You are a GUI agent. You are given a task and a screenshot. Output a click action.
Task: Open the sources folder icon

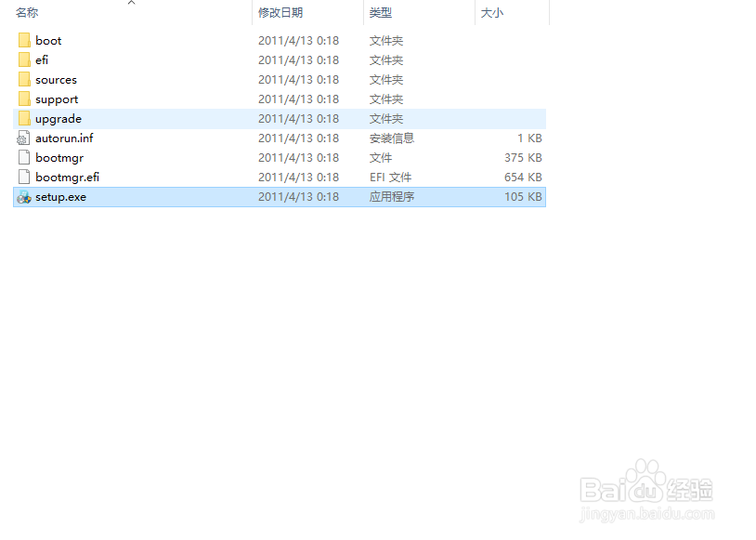click(x=22, y=79)
